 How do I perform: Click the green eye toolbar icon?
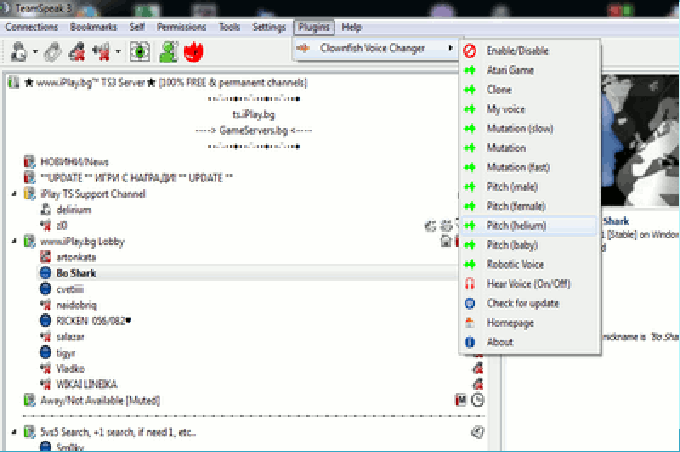[x=138, y=50]
